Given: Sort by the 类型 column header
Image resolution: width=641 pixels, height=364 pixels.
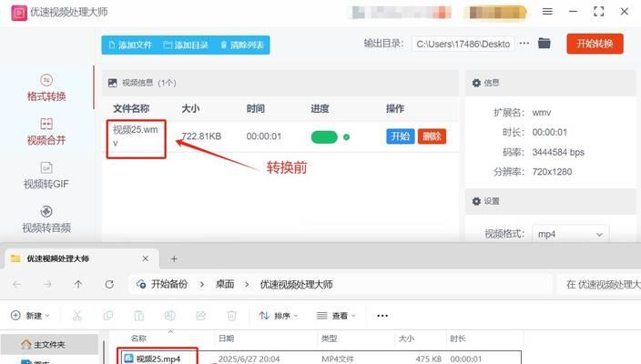Looking at the screenshot, I should (x=329, y=339).
